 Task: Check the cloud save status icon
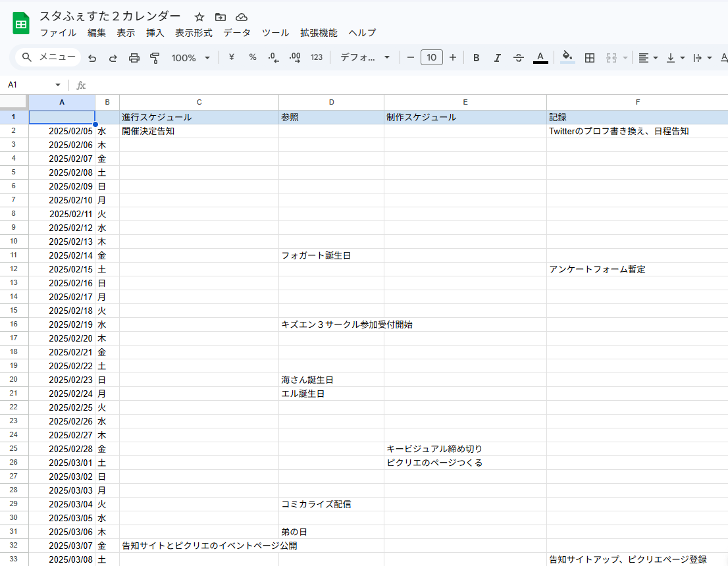click(242, 17)
